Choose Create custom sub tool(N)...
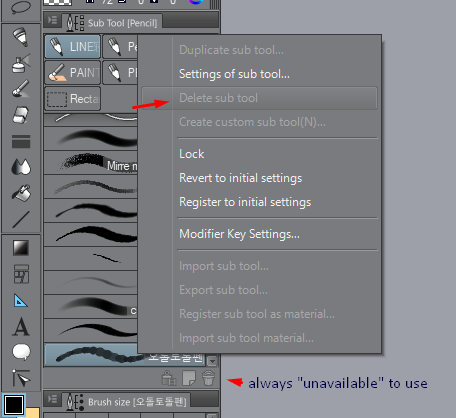This screenshot has height=418, width=456. (252, 122)
